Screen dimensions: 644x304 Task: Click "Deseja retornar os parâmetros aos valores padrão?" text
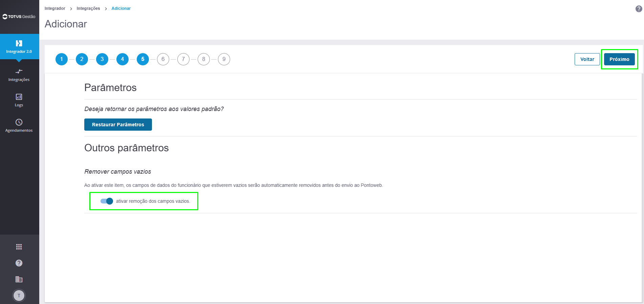[x=154, y=109]
